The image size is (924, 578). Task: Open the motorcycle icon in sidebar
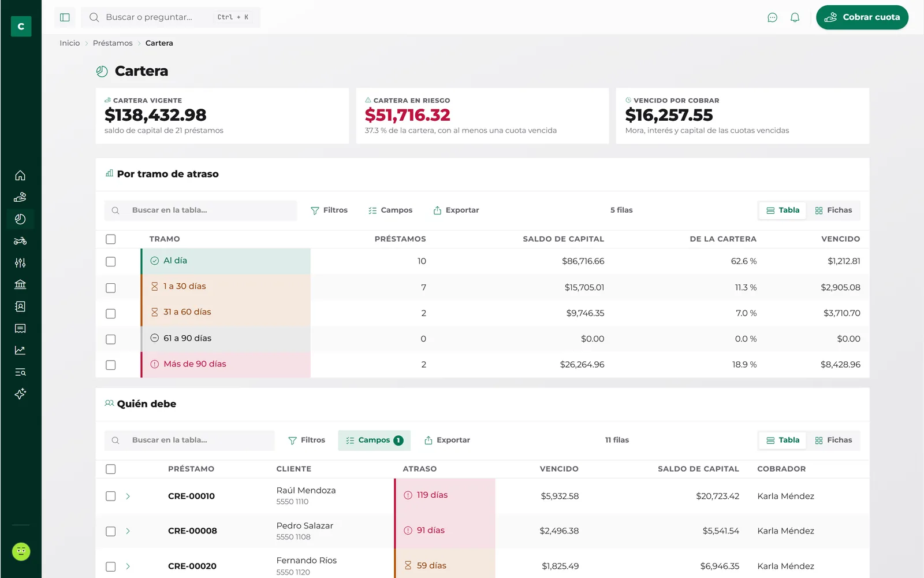[20, 241]
